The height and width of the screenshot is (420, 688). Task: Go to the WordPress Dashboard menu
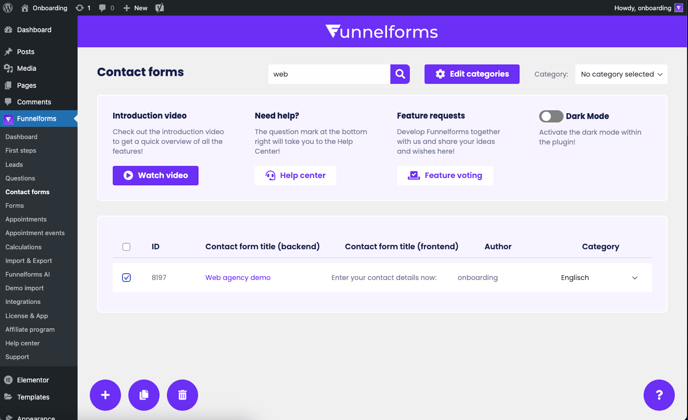34,30
